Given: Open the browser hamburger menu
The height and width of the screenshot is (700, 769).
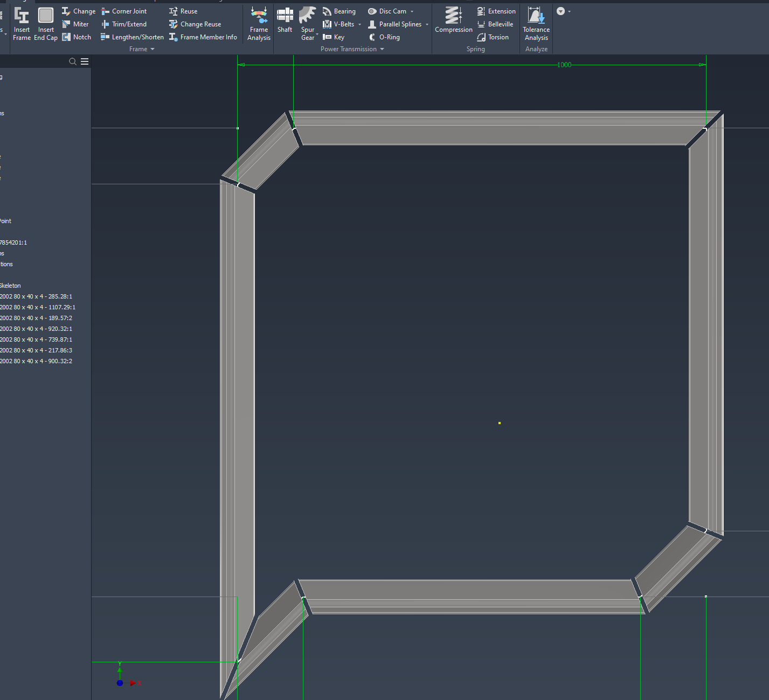Looking at the screenshot, I should (85, 61).
